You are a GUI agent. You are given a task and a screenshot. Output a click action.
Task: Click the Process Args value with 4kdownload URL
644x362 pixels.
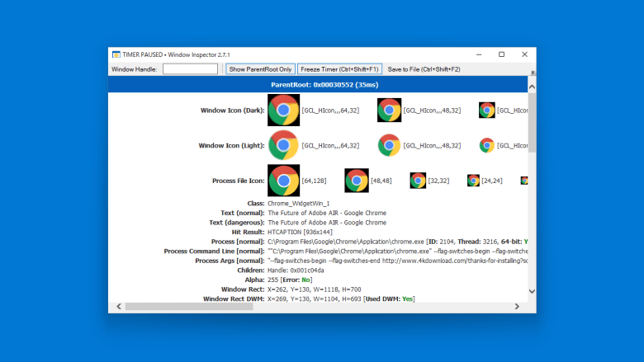coord(398,261)
